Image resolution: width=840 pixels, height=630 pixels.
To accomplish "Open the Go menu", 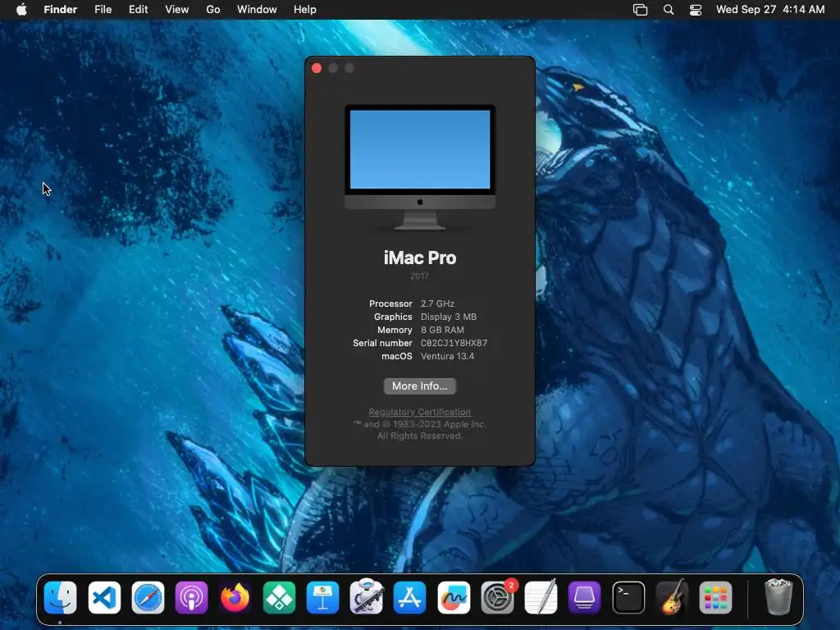I will [213, 10].
